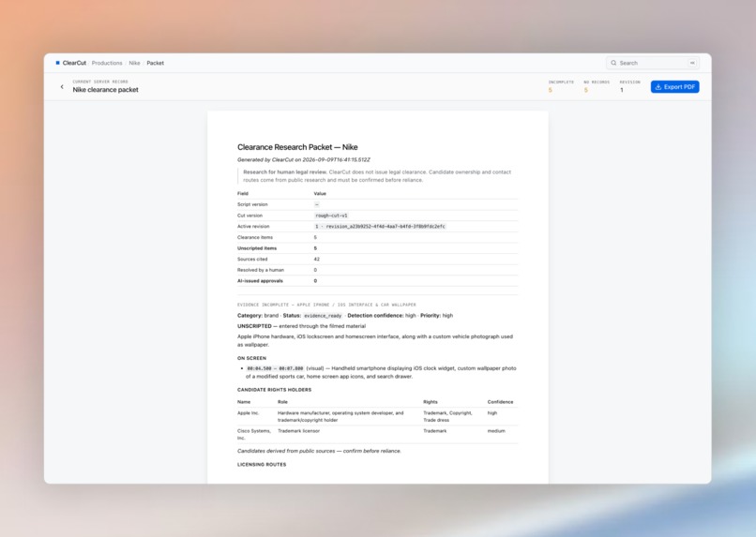The image size is (756, 537).
Task: Select the Packet breadcrumb
Action: (x=156, y=63)
